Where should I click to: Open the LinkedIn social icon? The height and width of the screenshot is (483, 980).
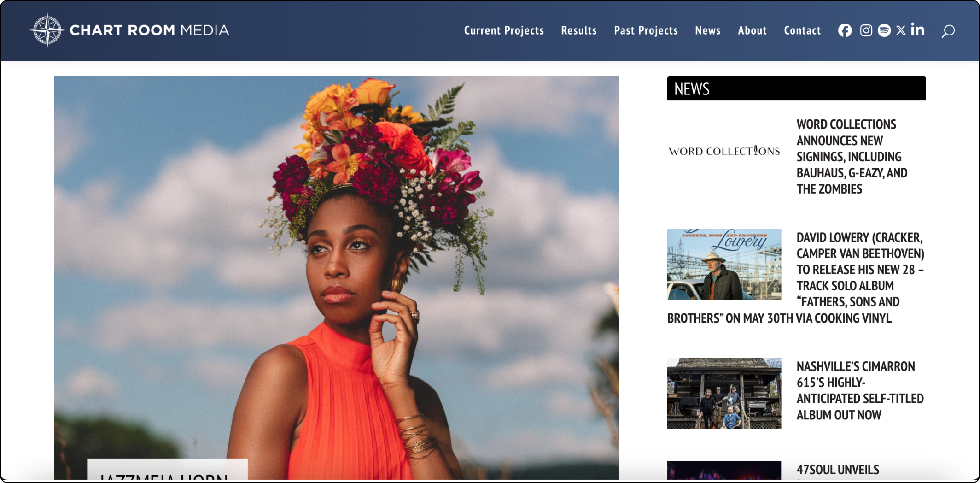point(917,30)
